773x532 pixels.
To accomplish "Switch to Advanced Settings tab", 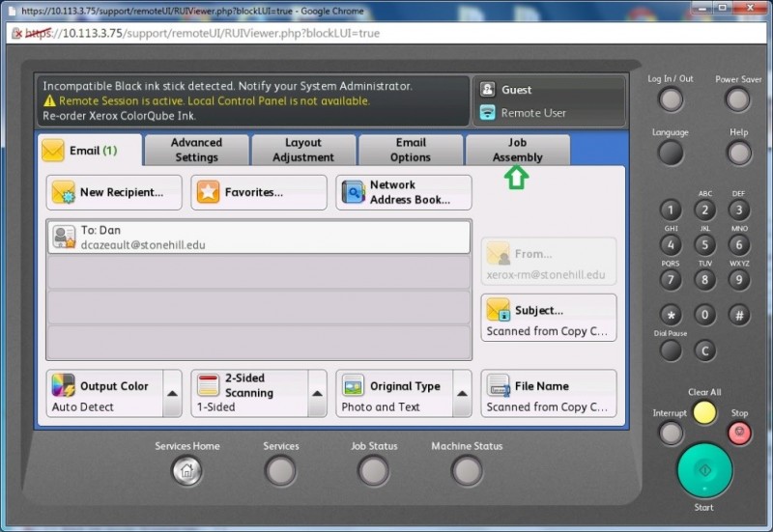I will [x=197, y=150].
